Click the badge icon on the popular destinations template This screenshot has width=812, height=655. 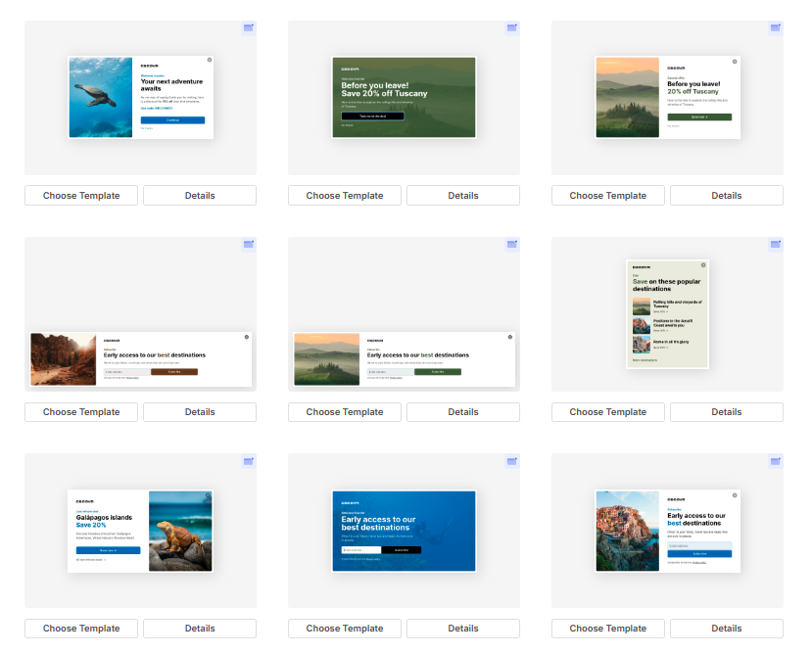(776, 245)
